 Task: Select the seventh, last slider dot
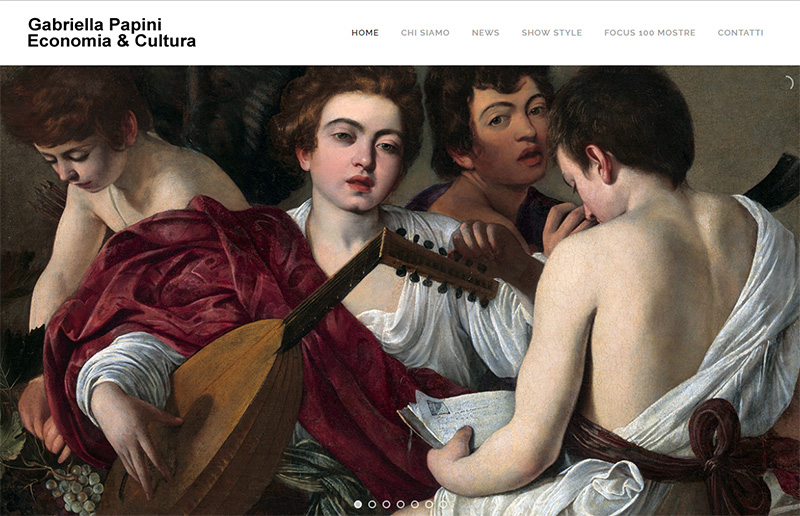pyautogui.click(x=443, y=504)
